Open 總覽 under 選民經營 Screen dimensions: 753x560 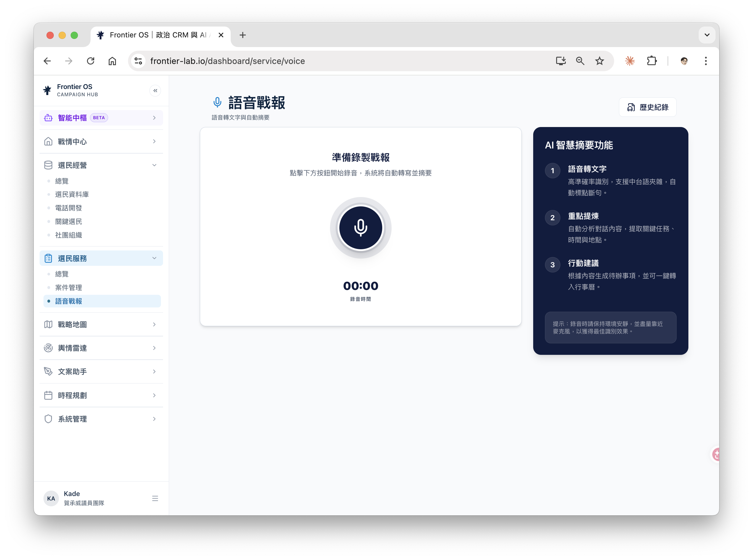102,181
